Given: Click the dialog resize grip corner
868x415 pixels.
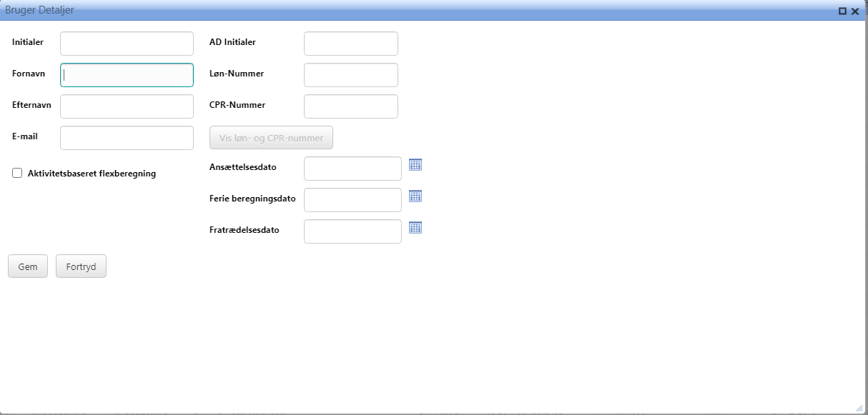Looking at the screenshot, I should point(859,408).
